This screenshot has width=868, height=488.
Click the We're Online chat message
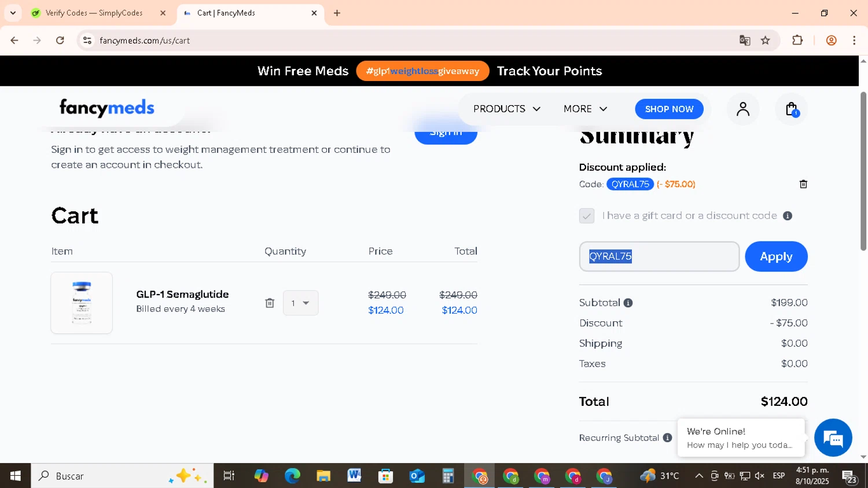coord(741,438)
